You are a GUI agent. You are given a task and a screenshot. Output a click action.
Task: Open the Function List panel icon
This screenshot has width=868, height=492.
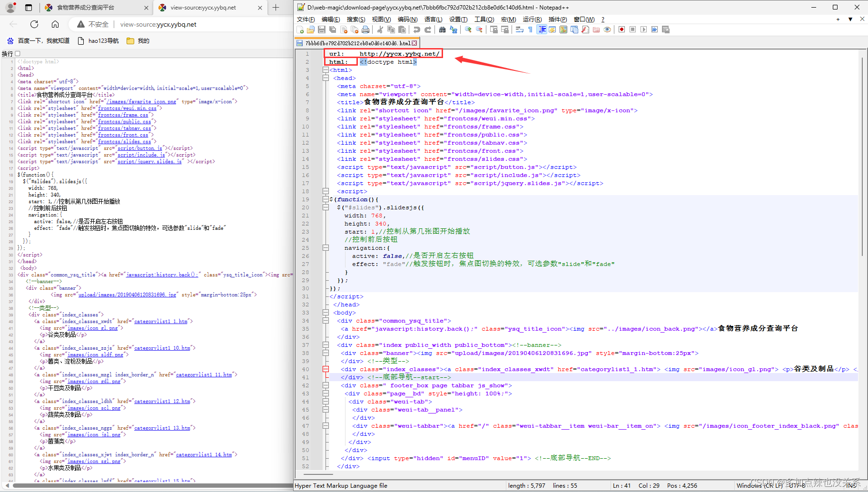tap(585, 30)
